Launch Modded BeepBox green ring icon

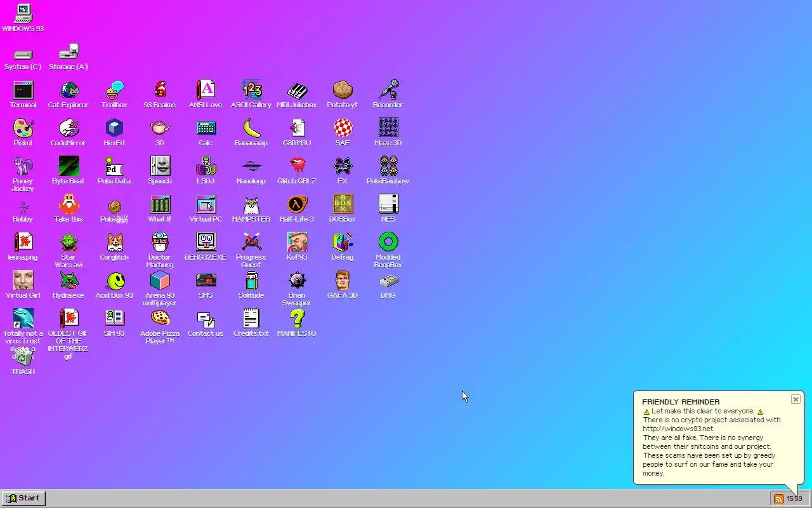coord(388,243)
